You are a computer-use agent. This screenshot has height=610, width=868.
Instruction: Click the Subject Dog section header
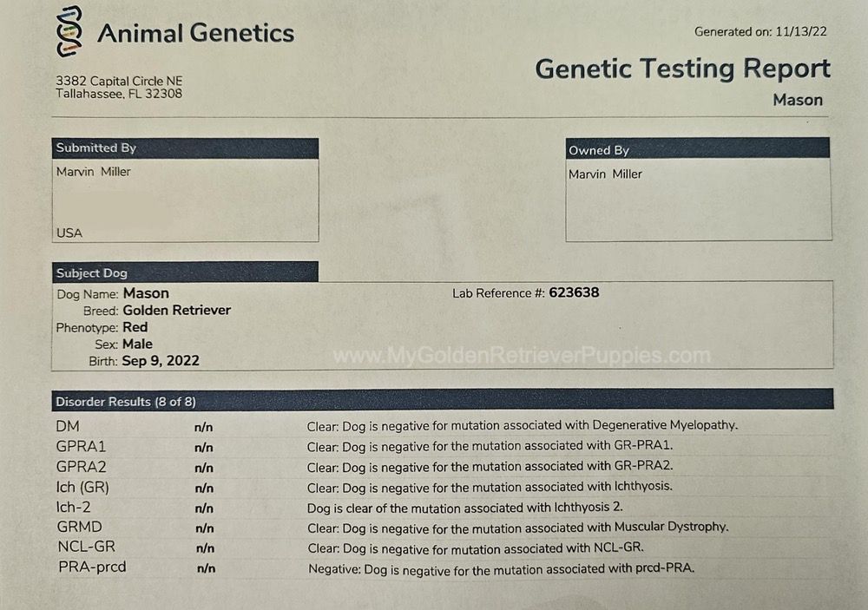(185, 272)
